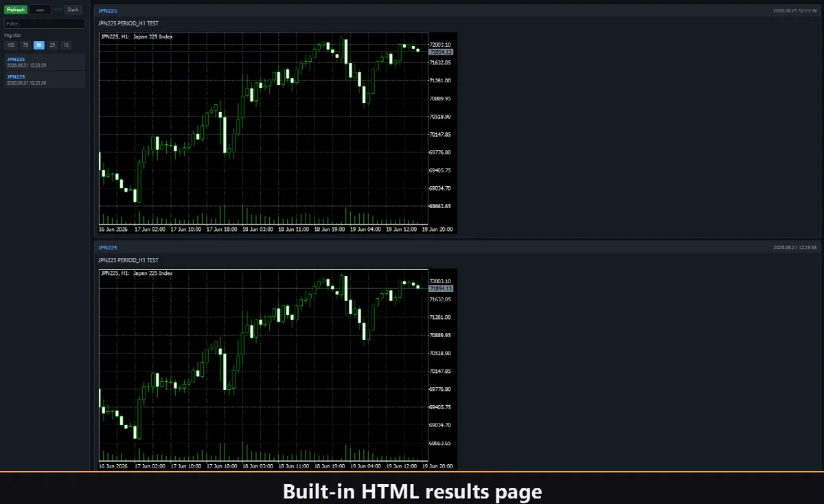
Task: Click the first chart 'JPN225 PERIOD_H1 TEST' caption
Action: click(128, 23)
